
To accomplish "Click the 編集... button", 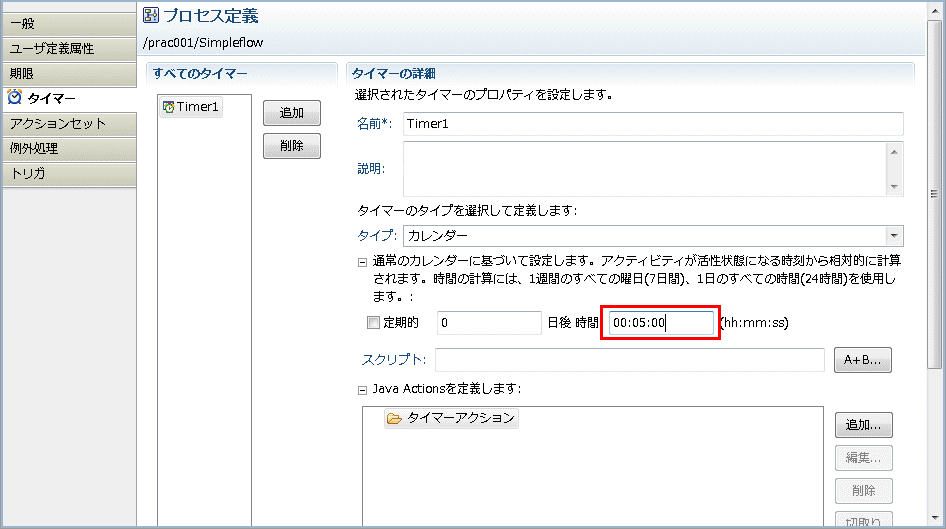I will tap(863, 458).
